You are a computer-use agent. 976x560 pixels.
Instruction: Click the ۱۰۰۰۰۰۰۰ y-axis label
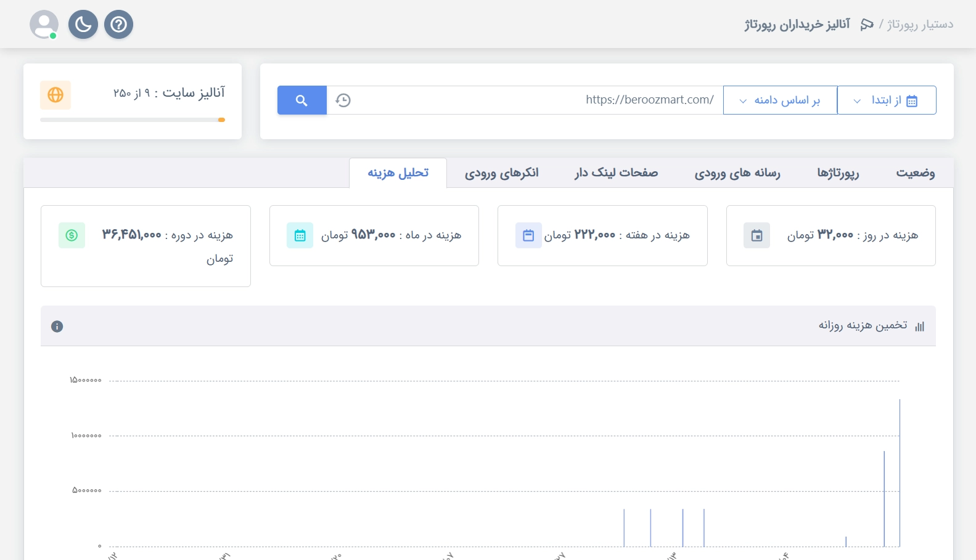86,436
